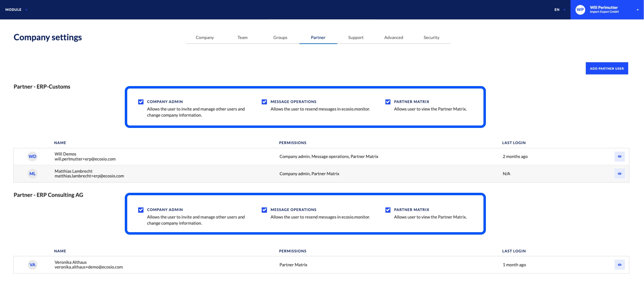Click Will Demos' permissions cell

(x=329, y=156)
